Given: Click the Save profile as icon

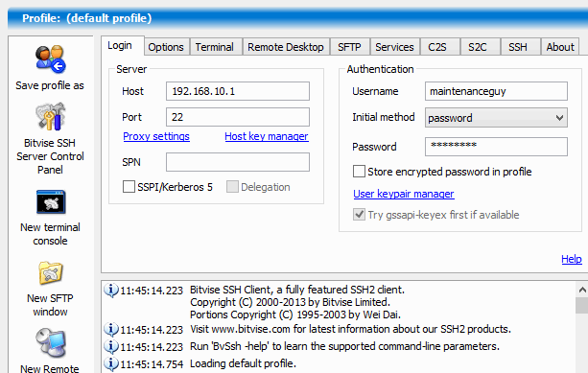Looking at the screenshot, I should click(x=51, y=59).
